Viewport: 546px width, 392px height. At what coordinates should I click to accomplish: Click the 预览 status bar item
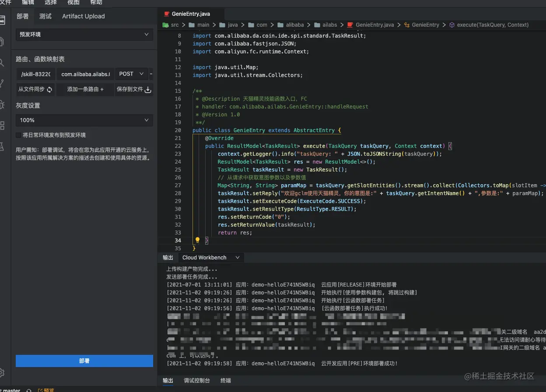point(46,390)
